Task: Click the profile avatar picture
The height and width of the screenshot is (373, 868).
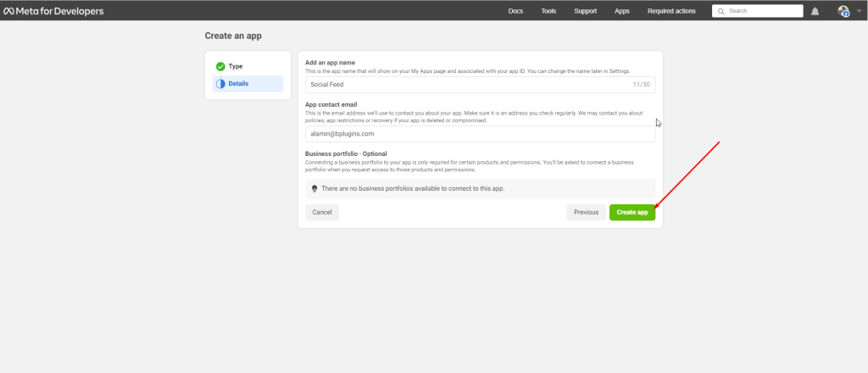Action: pyautogui.click(x=843, y=11)
